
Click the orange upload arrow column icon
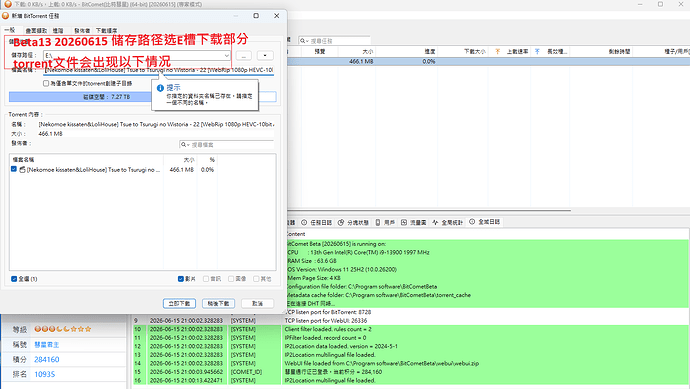[x=498, y=51]
